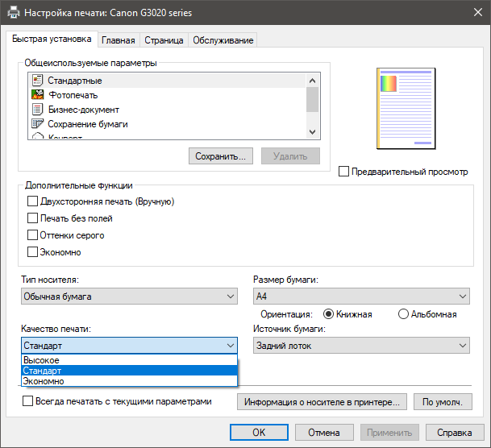Collapse the Качество печати combo box
The image size is (491, 448).
click(x=129, y=346)
